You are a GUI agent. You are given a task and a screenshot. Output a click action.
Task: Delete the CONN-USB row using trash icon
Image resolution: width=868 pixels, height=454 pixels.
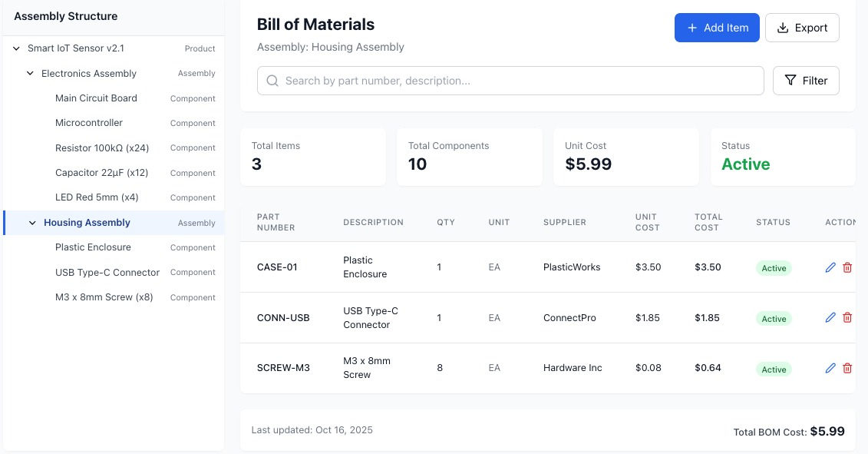tap(847, 318)
